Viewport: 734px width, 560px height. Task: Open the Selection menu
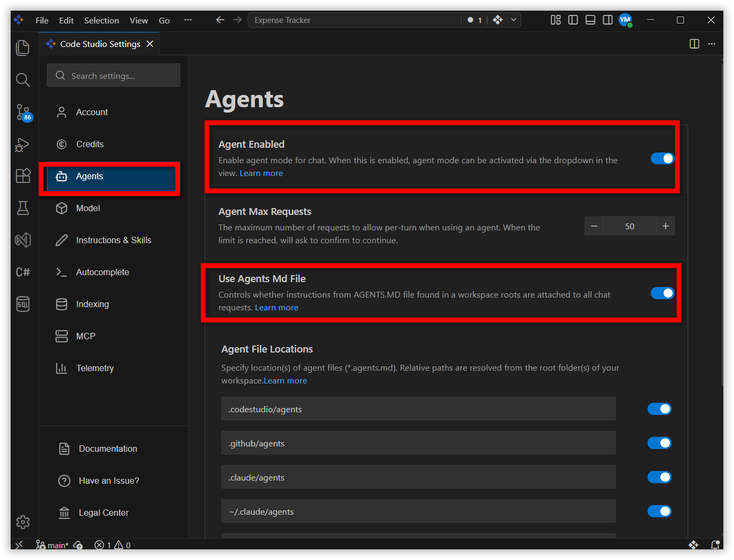(101, 20)
